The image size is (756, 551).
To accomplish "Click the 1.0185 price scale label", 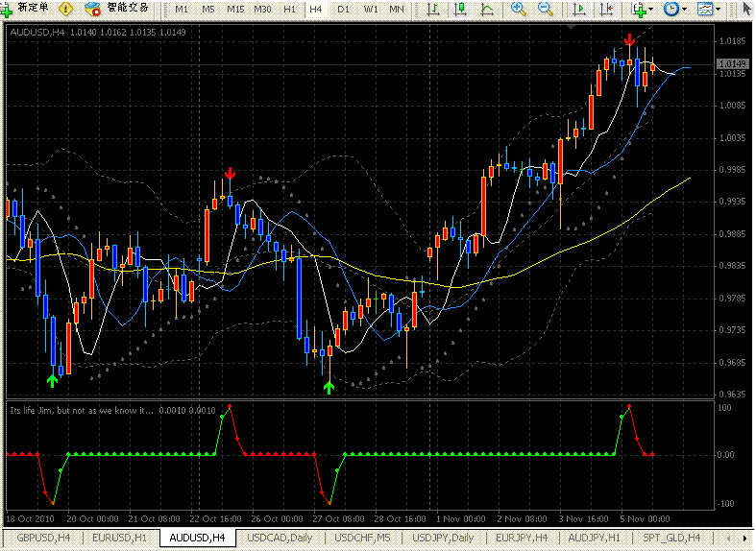I will pyautogui.click(x=732, y=41).
